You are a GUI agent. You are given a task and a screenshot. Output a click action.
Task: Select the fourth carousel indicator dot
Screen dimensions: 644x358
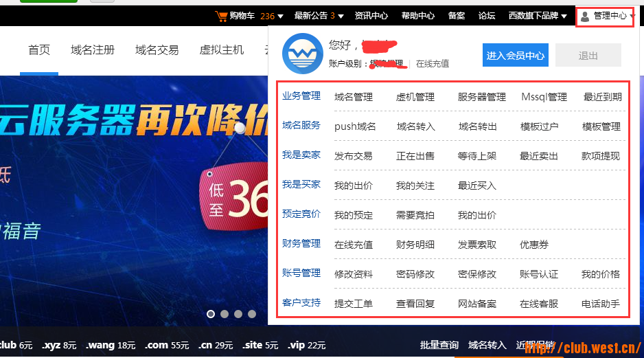pyautogui.click(x=252, y=314)
